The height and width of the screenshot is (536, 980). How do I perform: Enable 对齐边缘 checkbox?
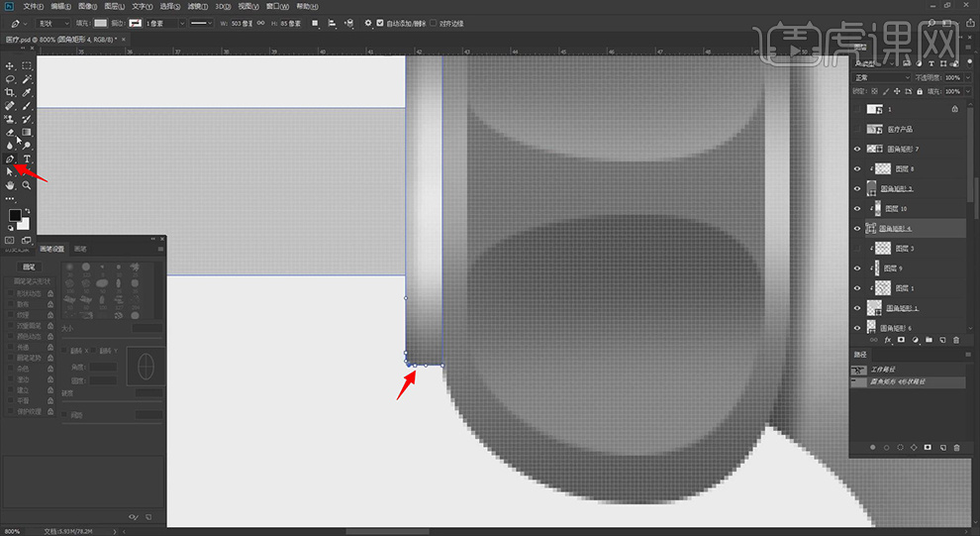point(434,23)
